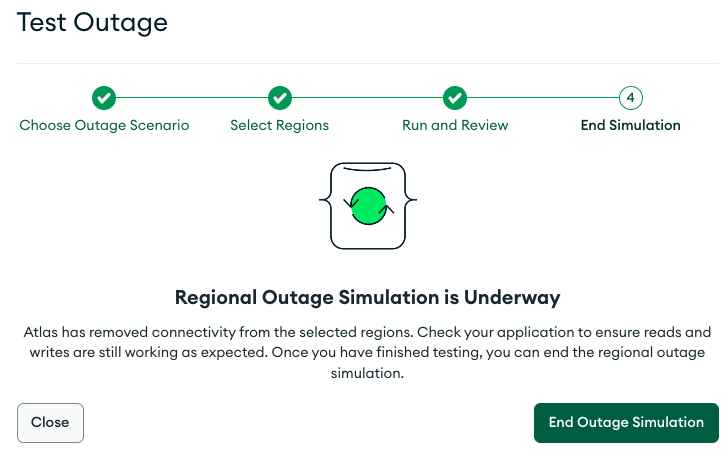
Task: Click the Regional Outage Simulation is Underway heading
Action: [x=367, y=297]
